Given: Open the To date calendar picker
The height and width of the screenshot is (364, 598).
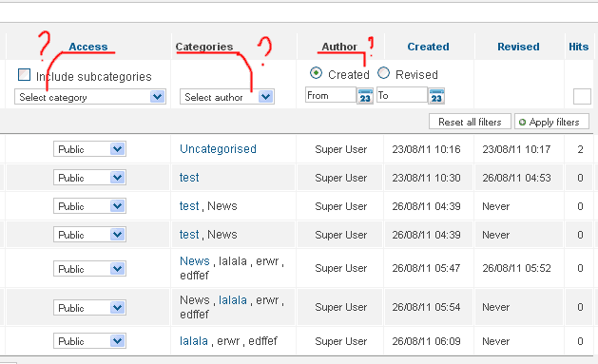Looking at the screenshot, I should [x=436, y=96].
